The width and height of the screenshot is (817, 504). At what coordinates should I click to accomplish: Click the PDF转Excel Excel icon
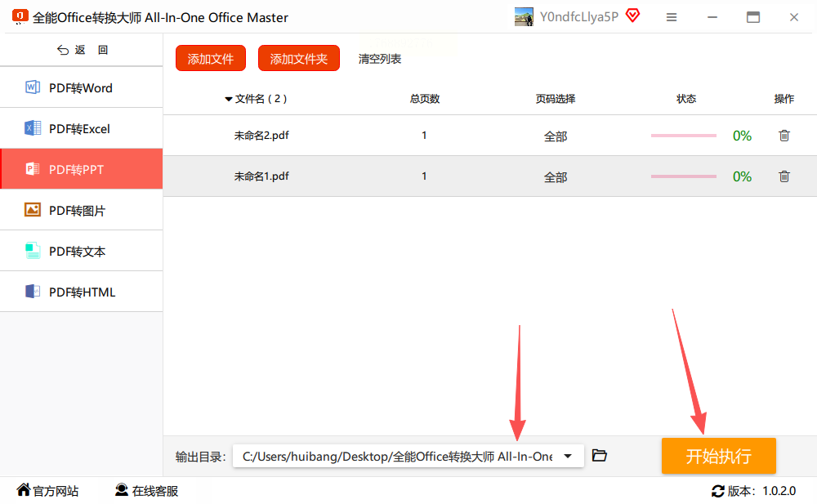(33, 127)
